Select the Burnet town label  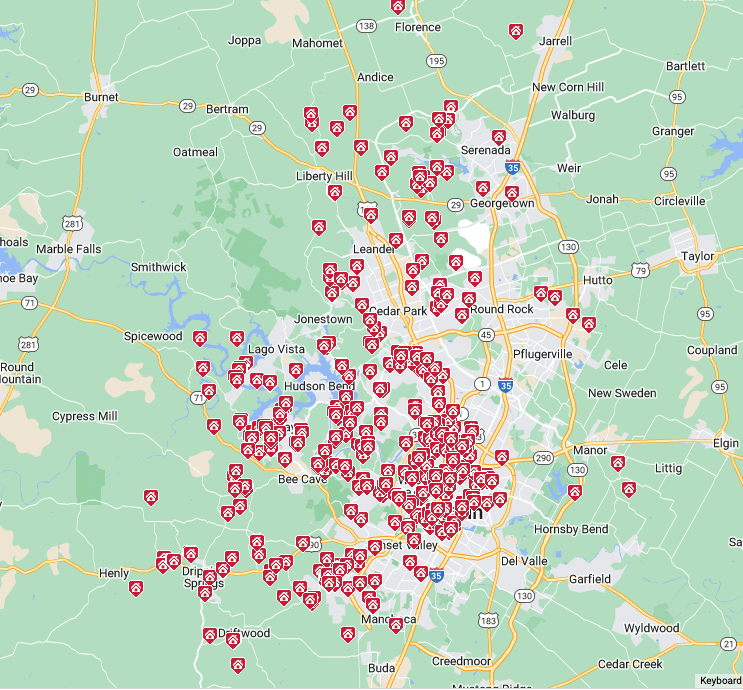[x=101, y=98]
